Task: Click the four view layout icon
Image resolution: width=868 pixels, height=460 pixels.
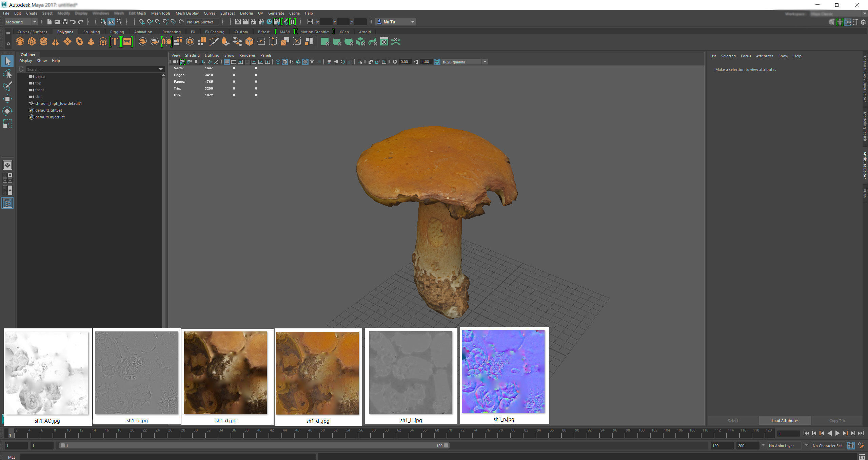Action: click(7, 178)
